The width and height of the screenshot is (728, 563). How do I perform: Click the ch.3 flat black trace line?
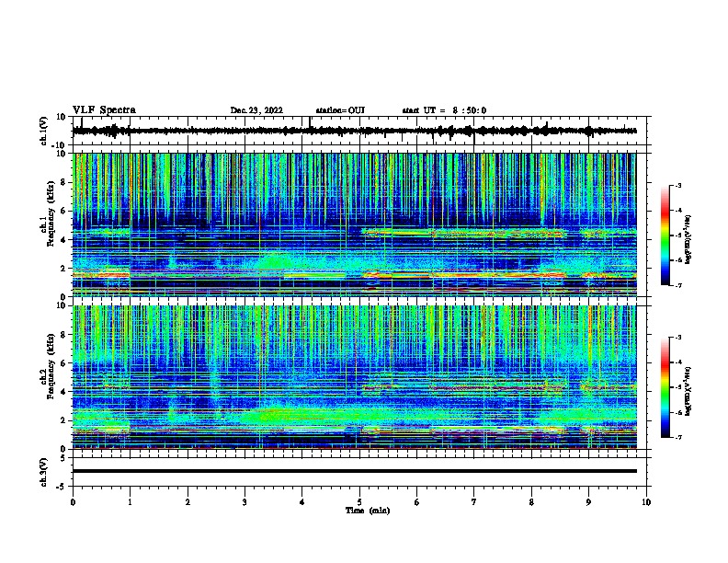coord(354,471)
